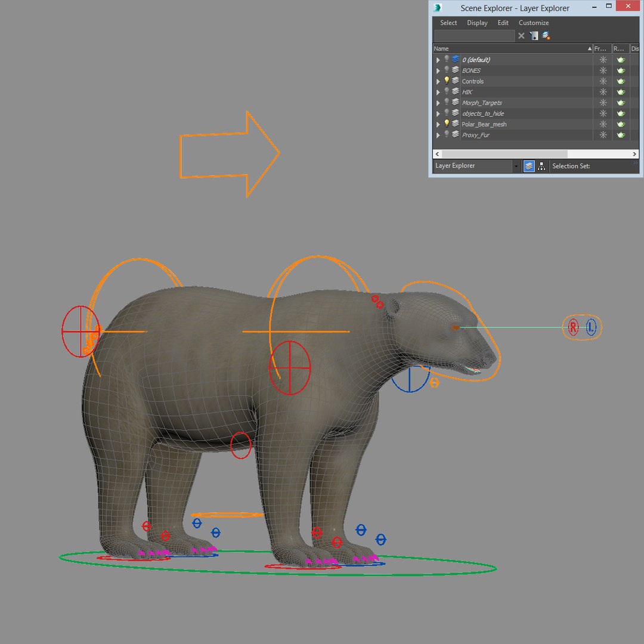Open the Customize menu
This screenshot has height=644, width=644.
click(533, 23)
